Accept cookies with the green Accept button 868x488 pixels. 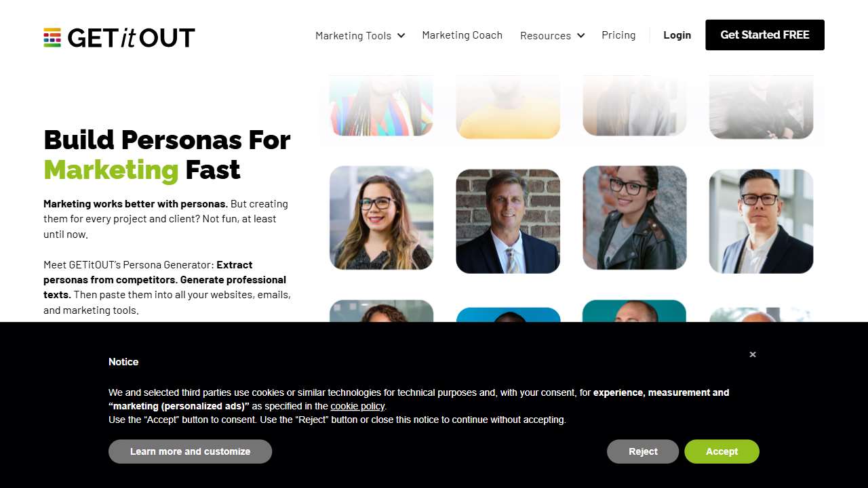click(722, 451)
